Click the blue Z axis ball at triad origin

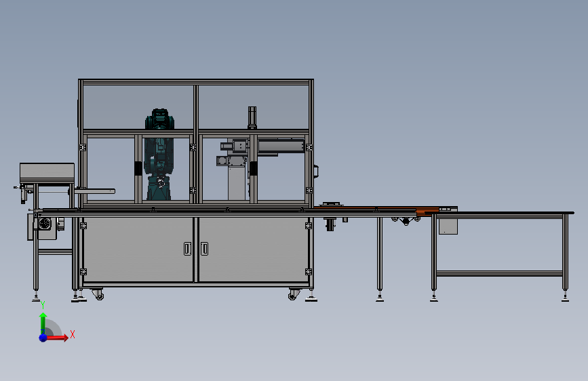pyautogui.click(x=43, y=338)
